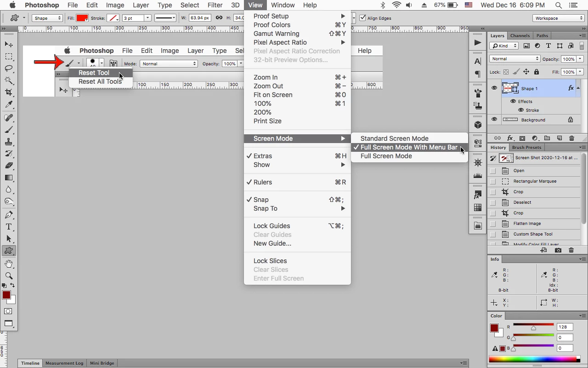Image resolution: width=588 pixels, height=368 pixels.
Task: Switch to Brush Presets tab
Action: coord(526,147)
